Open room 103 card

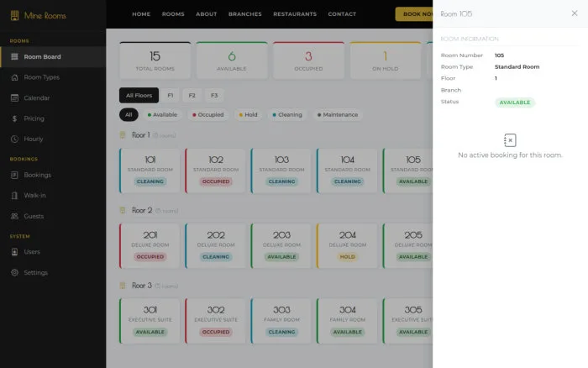click(281, 171)
